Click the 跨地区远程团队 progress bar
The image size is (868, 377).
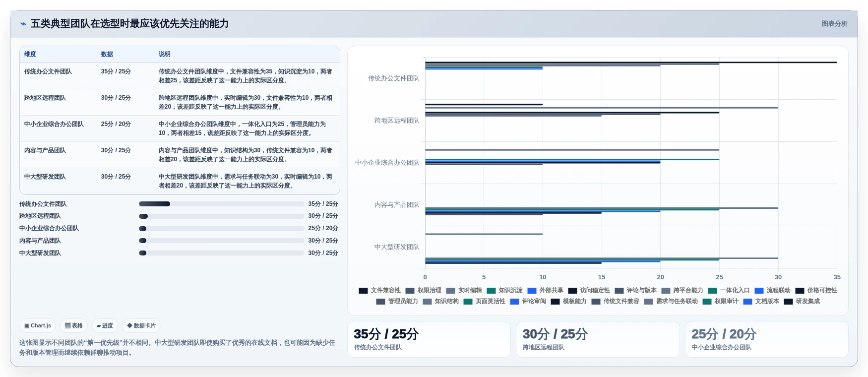click(221, 216)
